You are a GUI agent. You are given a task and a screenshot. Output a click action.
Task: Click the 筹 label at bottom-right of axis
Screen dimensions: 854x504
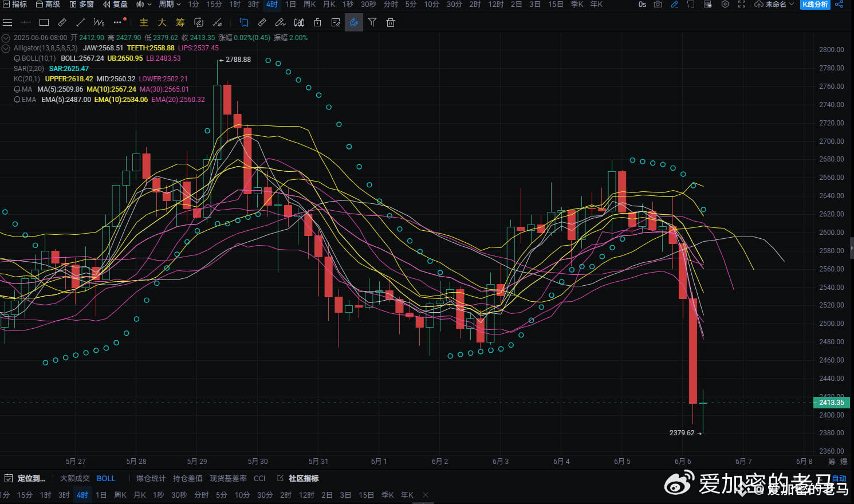coord(832,461)
